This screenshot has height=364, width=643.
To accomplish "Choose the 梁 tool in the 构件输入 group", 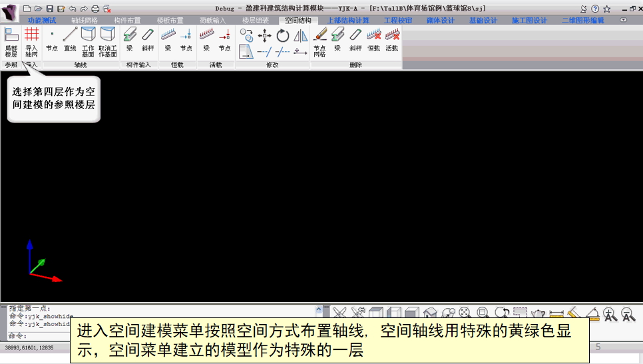I will pos(130,40).
